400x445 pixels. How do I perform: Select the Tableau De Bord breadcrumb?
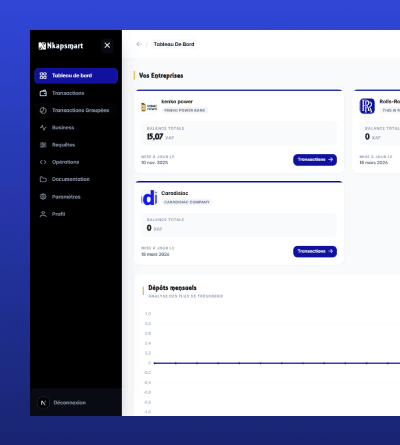174,44
